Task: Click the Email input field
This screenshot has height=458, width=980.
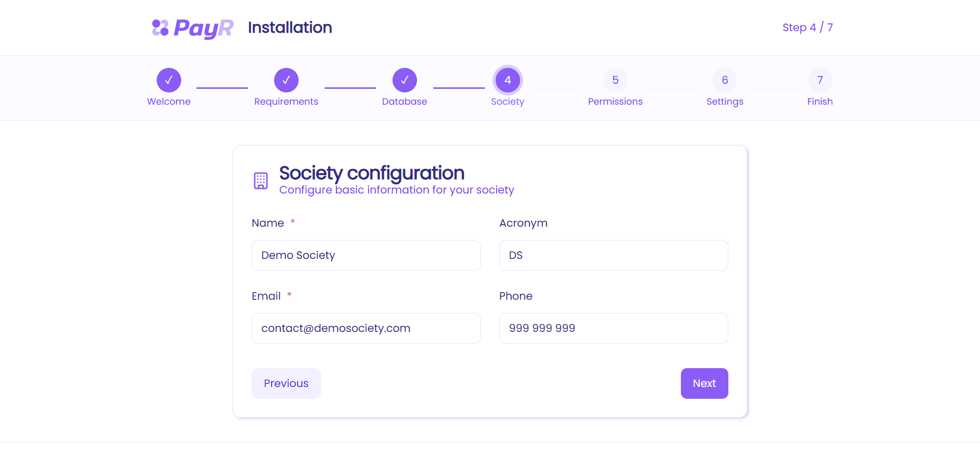Action: (366, 328)
